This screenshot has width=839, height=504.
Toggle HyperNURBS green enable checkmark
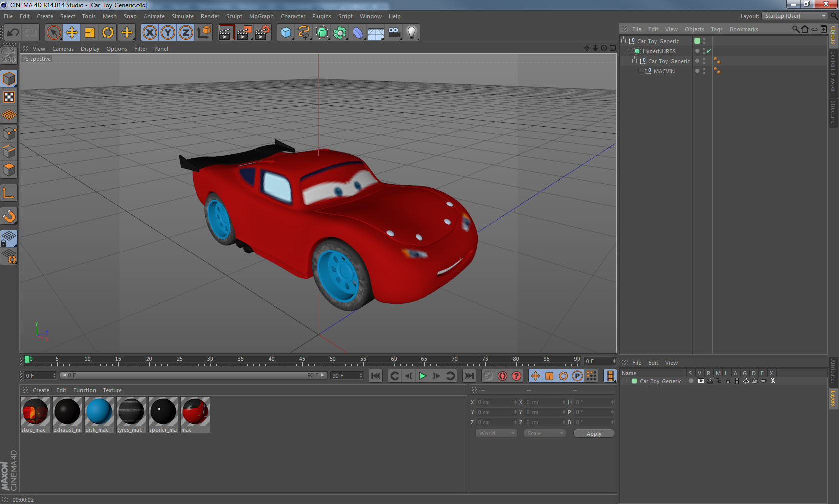coord(709,51)
